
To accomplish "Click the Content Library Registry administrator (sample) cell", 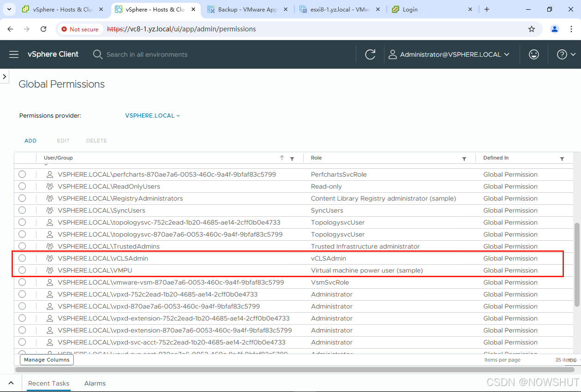I will tap(383, 198).
